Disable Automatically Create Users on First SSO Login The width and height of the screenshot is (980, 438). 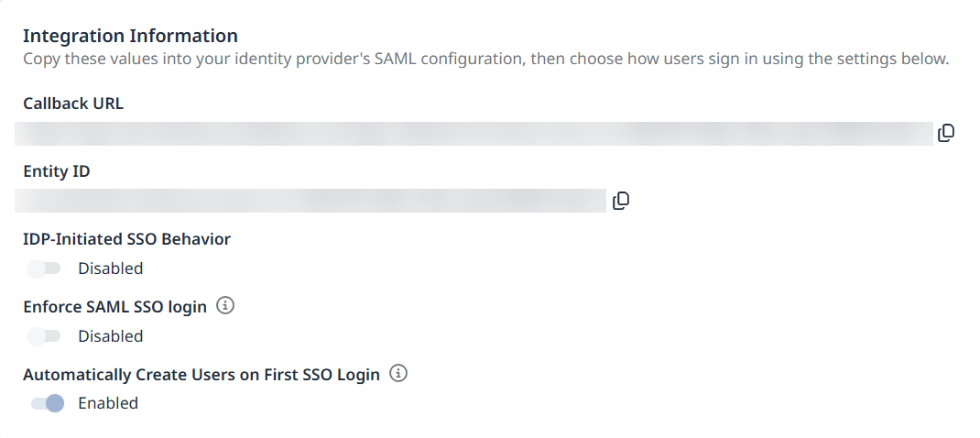47,403
